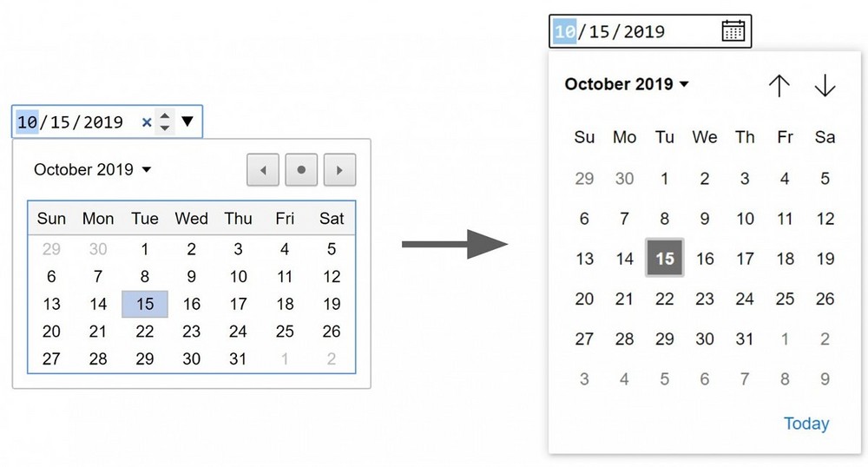Select day 31 in the new calendar
This screenshot has width=868, height=467.
[745, 339]
